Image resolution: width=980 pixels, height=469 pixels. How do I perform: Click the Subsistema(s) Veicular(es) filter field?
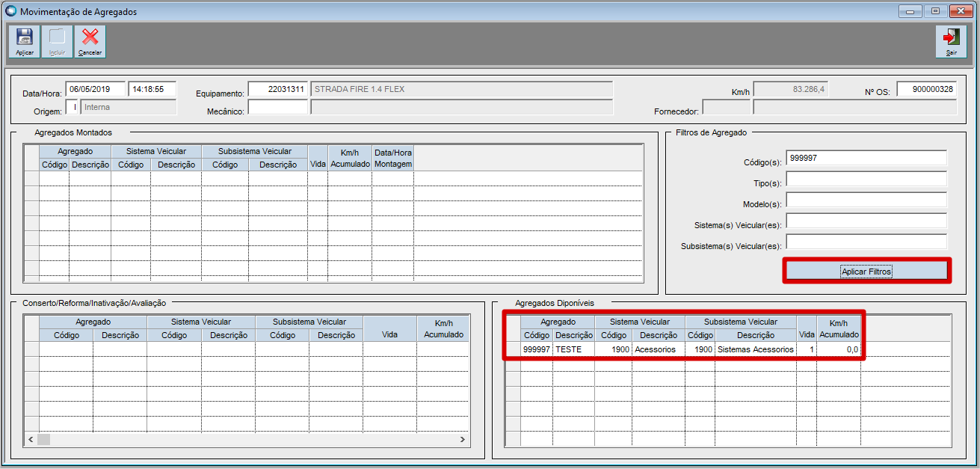(866, 242)
